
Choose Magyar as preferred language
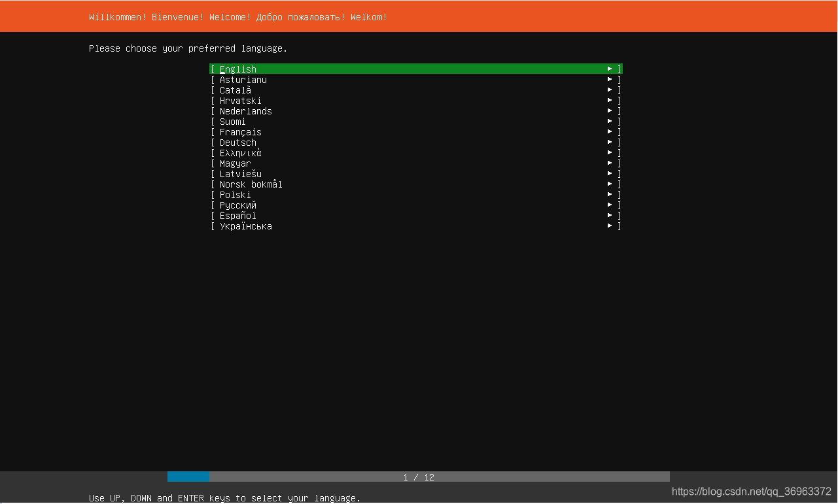416,163
